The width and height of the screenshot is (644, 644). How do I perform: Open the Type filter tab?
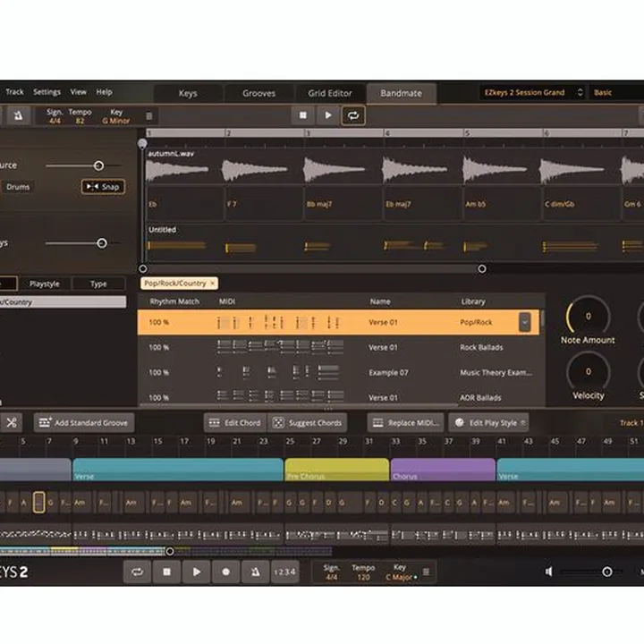[x=98, y=284]
